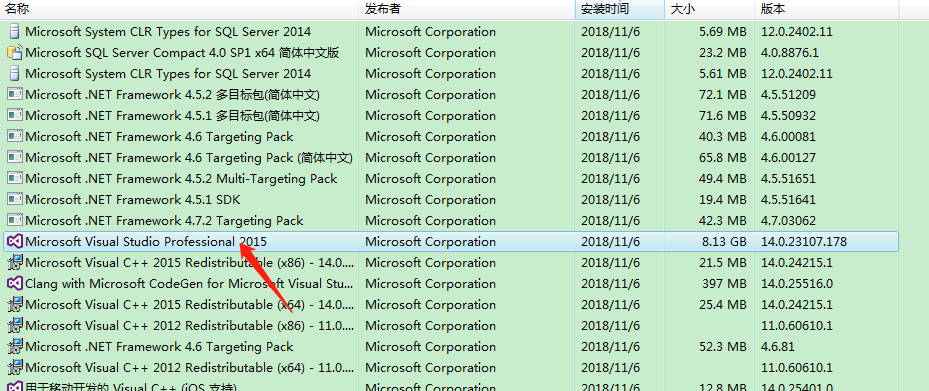
Task: Sort programs by the 大小 column
Action: point(710,9)
